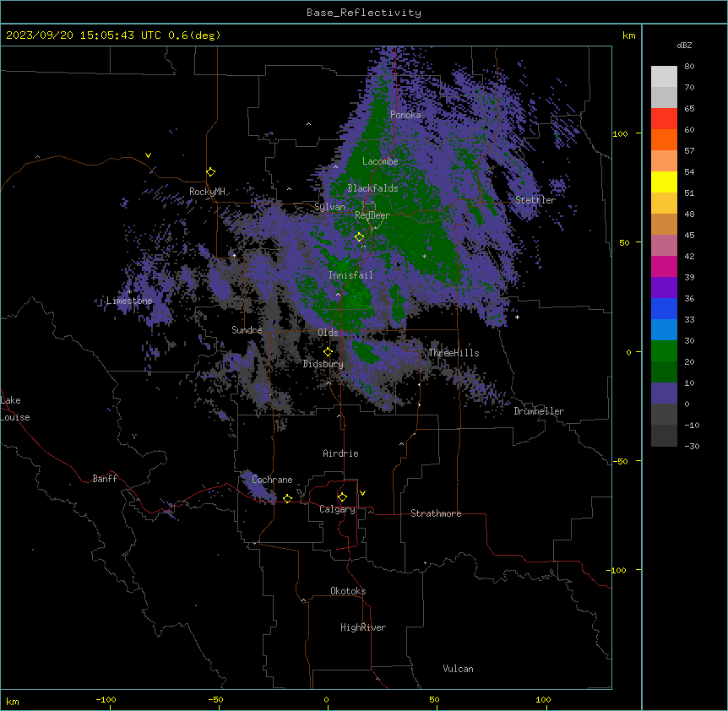Click the Calgary city label
Image resolution: width=728 pixels, height=711 pixels.
[x=338, y=509]
